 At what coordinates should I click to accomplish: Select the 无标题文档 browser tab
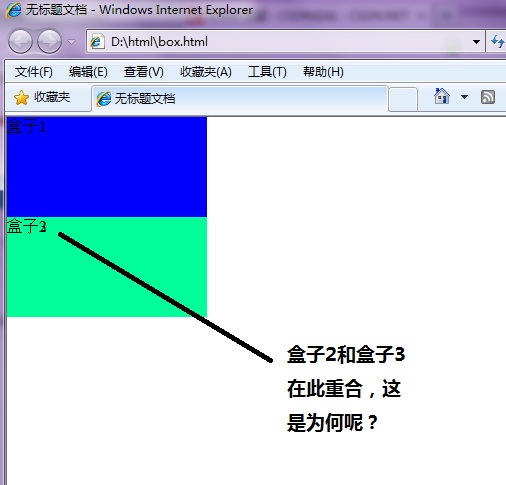pyautogui.click(x=240, y=99)
